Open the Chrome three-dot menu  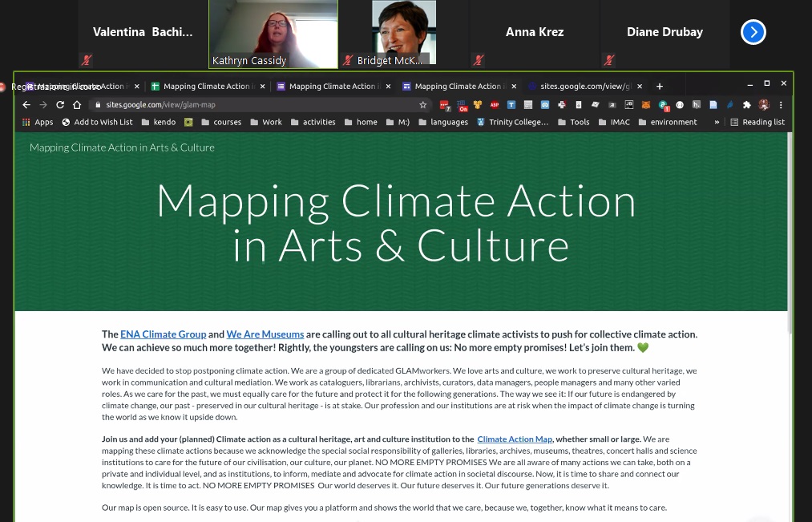pyautogui.click(x=781, y=104)
